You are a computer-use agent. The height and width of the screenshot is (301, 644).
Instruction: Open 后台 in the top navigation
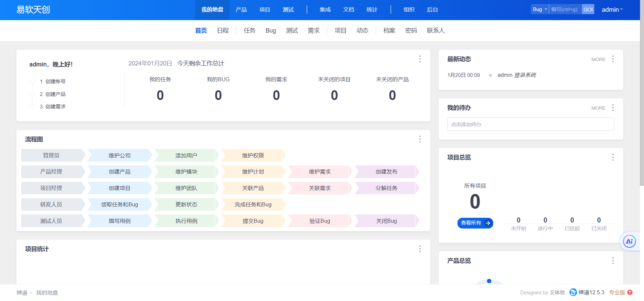coord(433,10)
